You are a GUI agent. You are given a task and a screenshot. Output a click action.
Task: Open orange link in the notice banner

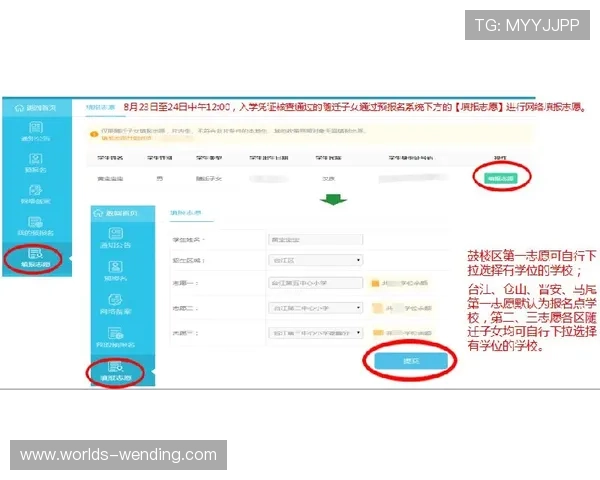pos(127,138)
